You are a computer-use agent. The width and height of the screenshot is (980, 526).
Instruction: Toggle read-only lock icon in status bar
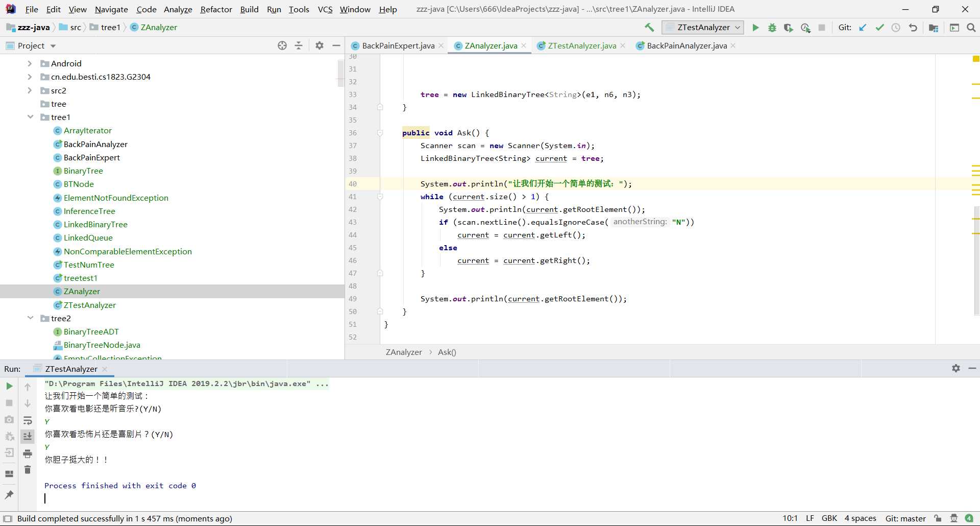[x=938, y=518]
